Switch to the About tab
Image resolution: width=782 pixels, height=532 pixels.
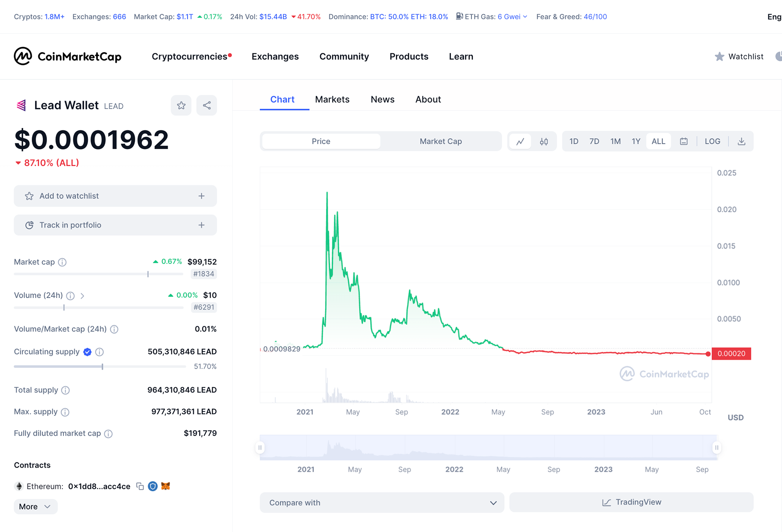(x=428, y=99)
